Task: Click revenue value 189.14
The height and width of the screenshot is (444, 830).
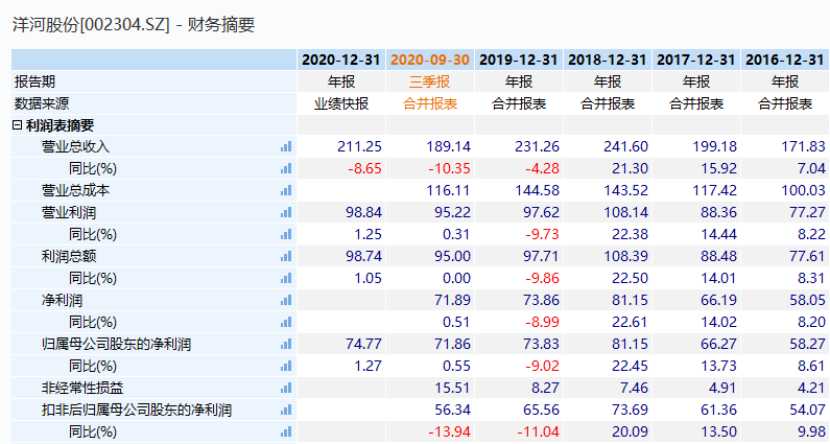Action: point(448,147)
